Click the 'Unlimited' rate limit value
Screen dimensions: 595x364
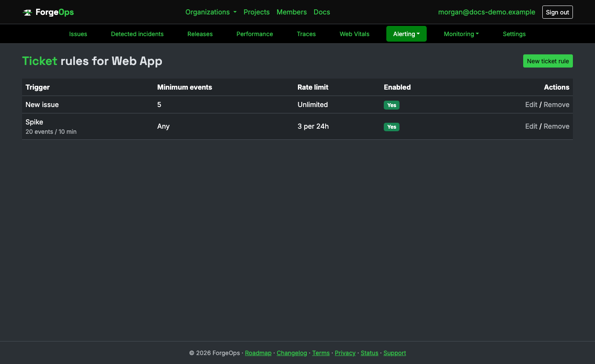[x=313, y=104]
